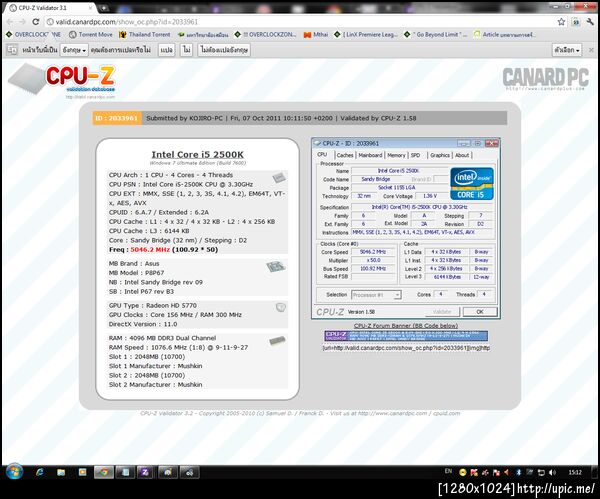Click the translate bar icon at its left end

12,50
